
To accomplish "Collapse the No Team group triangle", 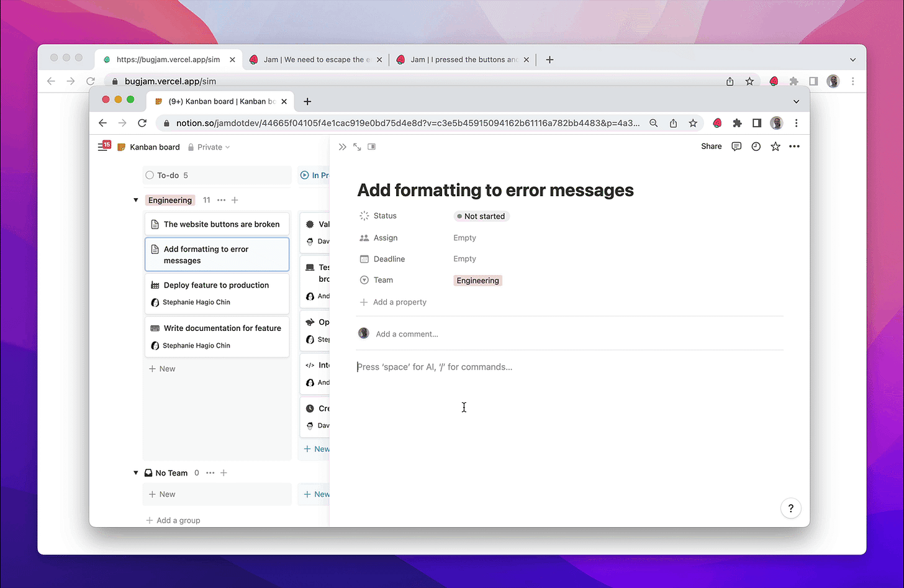I will pos(136,473).
